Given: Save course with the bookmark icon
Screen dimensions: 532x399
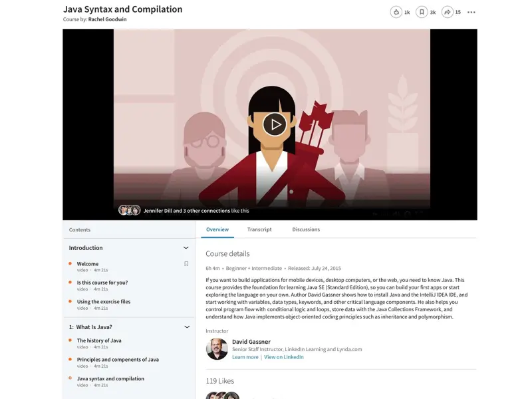Looking at the screenshot, I should click(422, 12).
